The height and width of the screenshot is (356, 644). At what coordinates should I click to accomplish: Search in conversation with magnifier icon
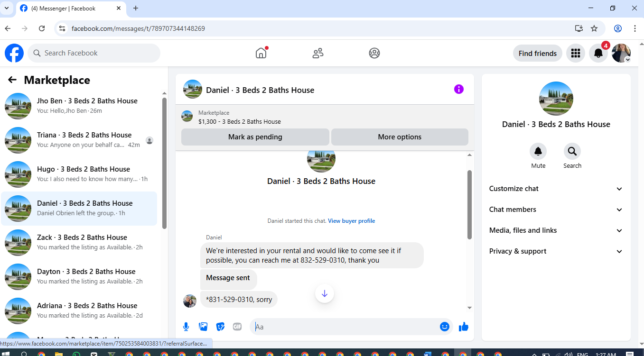tap(572, 151)
